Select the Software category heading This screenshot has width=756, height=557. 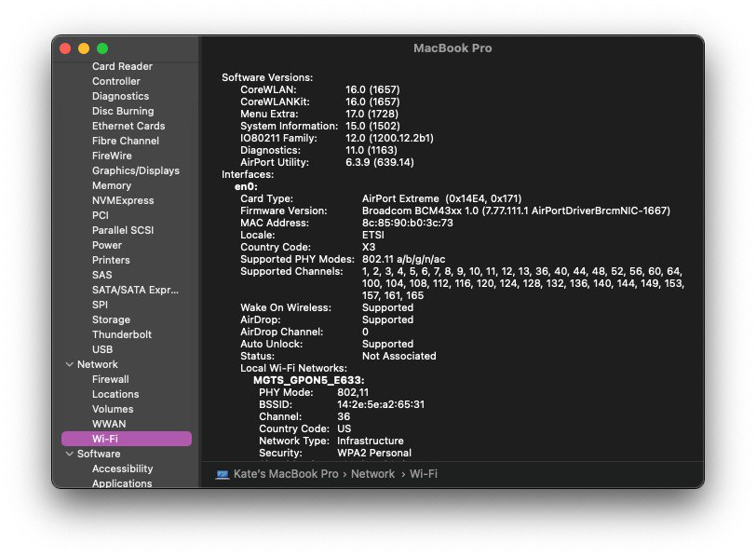99,455
